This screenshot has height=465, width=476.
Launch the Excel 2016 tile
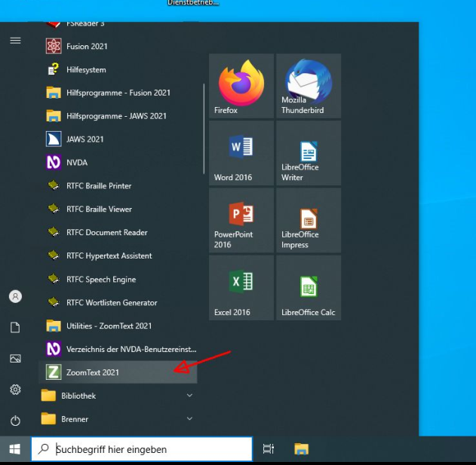[241, 288]
